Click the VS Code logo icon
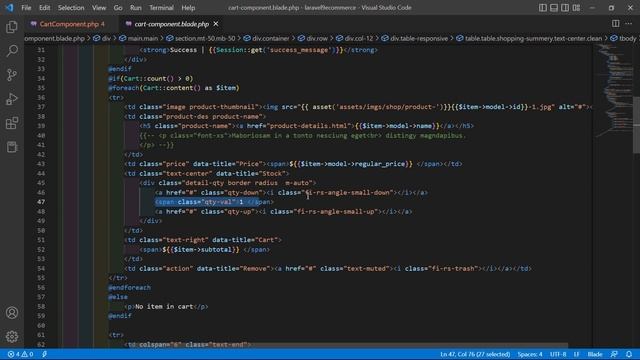The width and height of the screenshot is (640, 360). (9, 7)
